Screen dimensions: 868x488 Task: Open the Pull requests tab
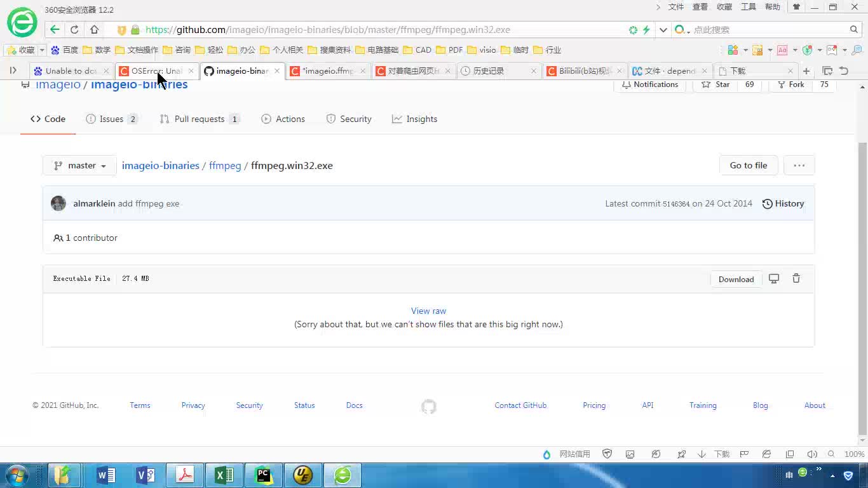point(200,119)
